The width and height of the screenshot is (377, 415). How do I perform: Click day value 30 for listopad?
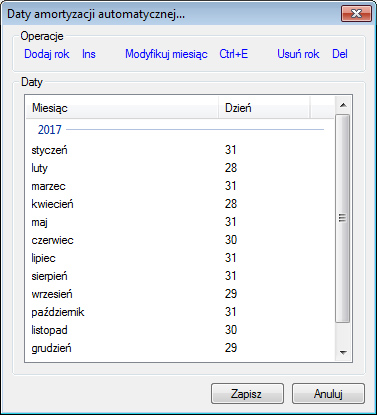click(231, 330)
